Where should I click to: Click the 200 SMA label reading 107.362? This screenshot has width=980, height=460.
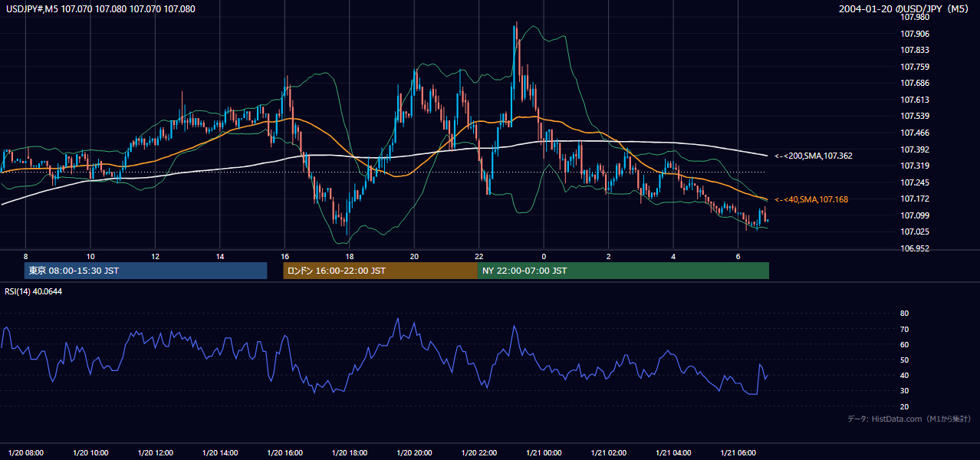(814, 156)
